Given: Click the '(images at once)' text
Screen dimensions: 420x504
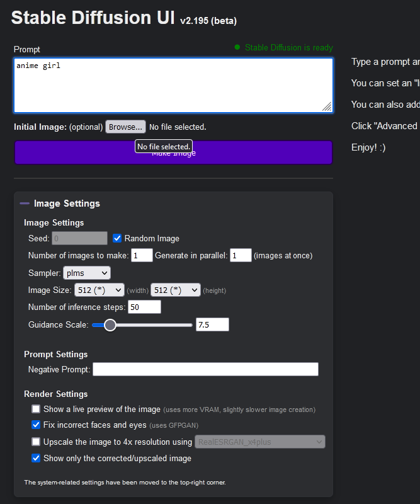Looking at the screenshot, I should click(283, 256).
